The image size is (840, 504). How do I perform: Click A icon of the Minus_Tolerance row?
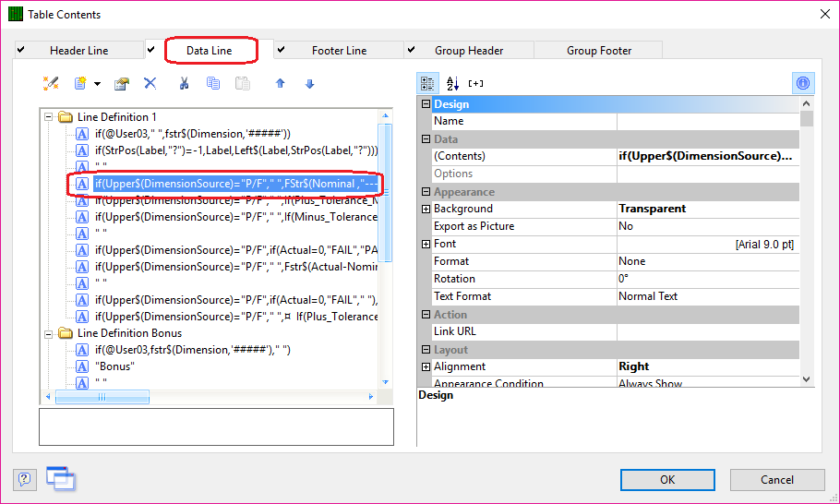click(x=82, y=217)
